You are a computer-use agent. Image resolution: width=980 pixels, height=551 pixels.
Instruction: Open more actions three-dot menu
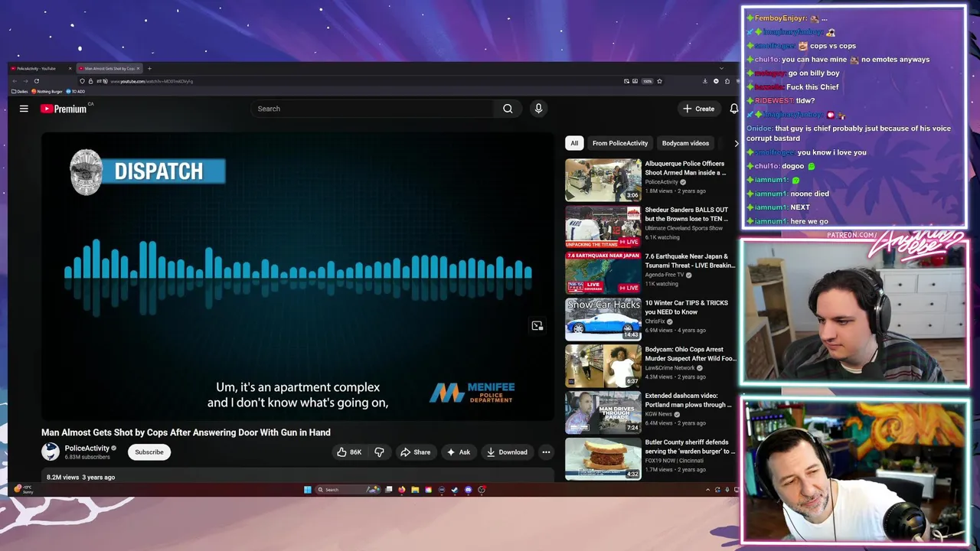[546, 452]
